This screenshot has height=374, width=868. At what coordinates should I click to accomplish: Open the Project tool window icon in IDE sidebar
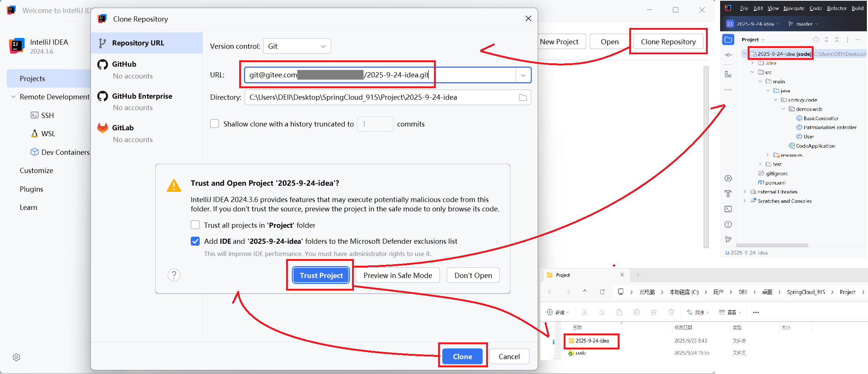[x=728, y=40]
